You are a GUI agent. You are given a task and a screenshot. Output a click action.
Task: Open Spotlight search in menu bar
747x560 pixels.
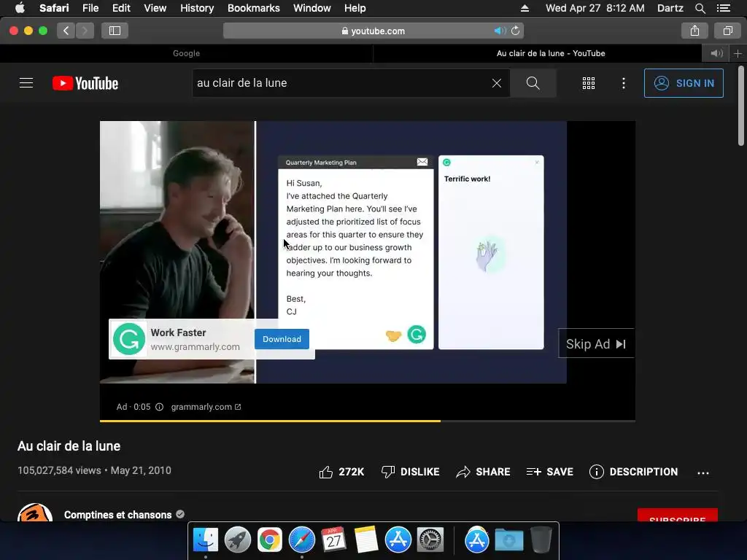(x=700, y=8)
